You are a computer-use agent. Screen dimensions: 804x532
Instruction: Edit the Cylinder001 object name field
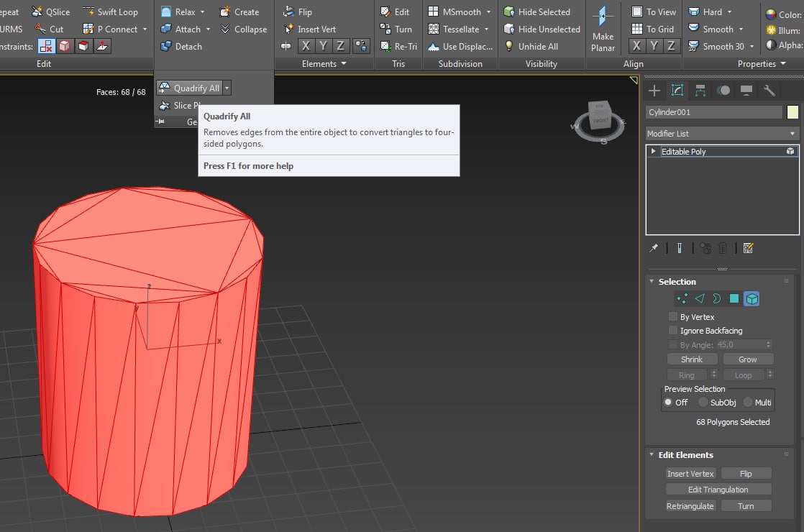point(714,112)
